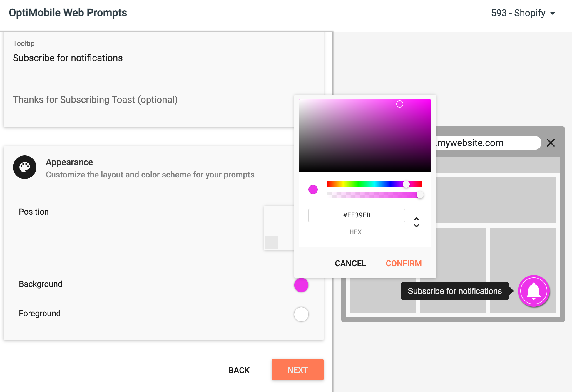The width and height of the screenshot is (572, 392).
Task: Click the current color preview dot
Action: point(313,190)
